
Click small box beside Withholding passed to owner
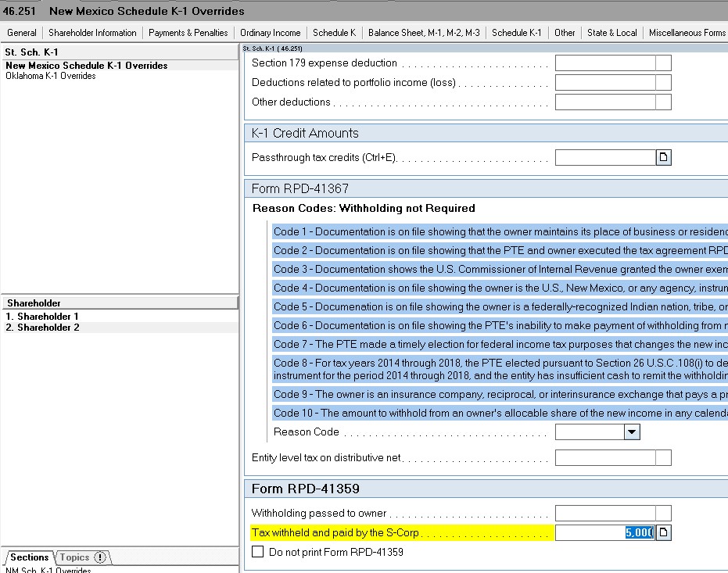(663, 514)
